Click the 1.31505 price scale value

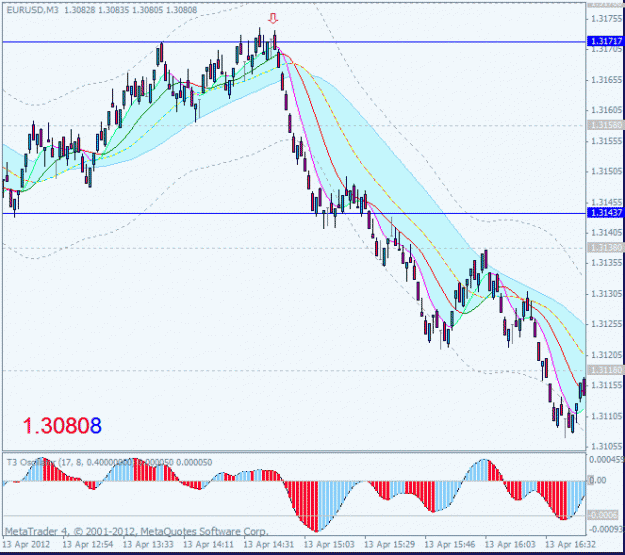click(x=607, y=171)
